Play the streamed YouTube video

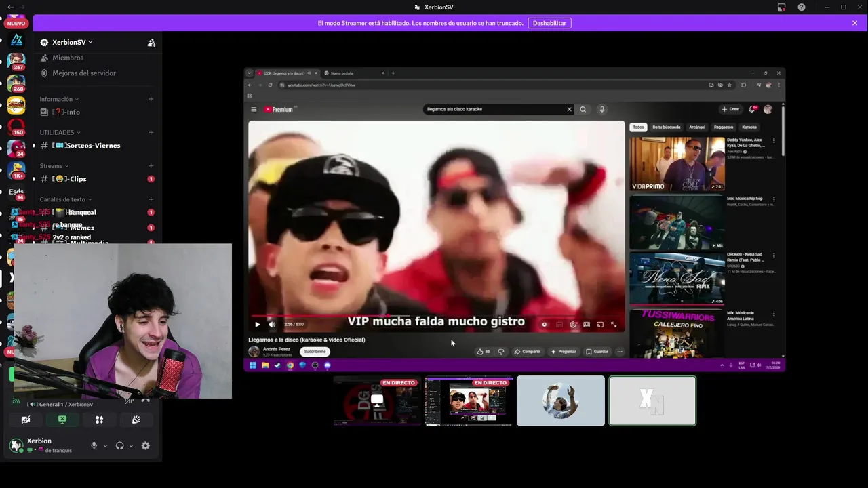coord(257,325)
